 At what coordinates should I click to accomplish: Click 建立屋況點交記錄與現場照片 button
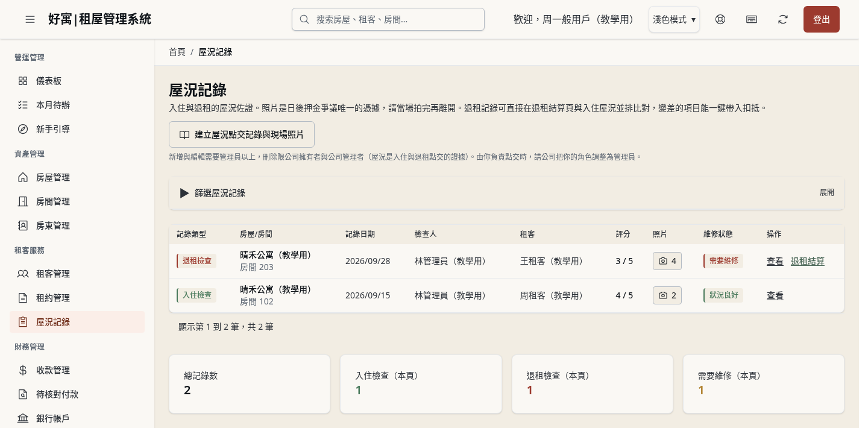click(242, 134)
